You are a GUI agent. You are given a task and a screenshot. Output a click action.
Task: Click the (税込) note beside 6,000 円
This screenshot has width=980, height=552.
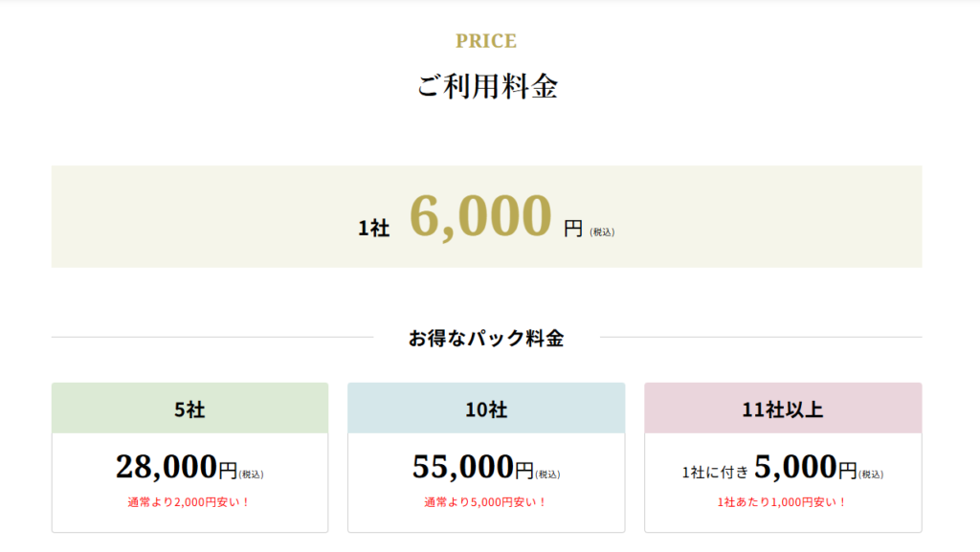pyautogui.click(x=602, y=232)
